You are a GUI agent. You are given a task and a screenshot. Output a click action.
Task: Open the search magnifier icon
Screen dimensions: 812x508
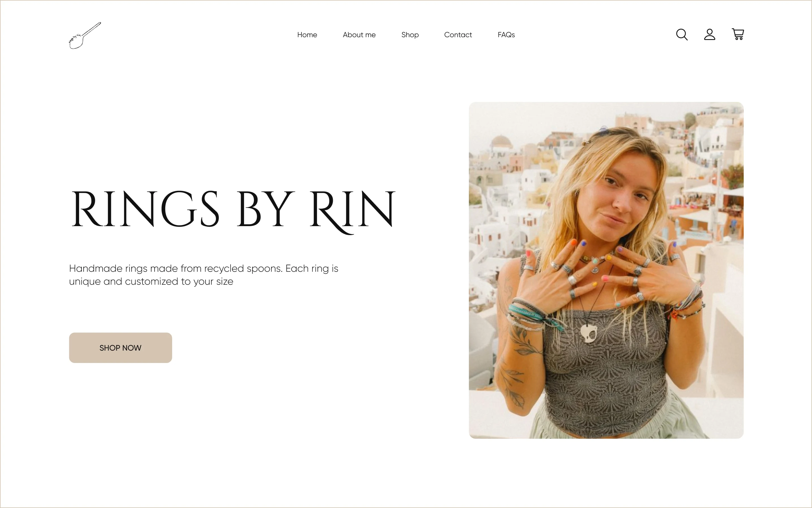tap(682, 34)
